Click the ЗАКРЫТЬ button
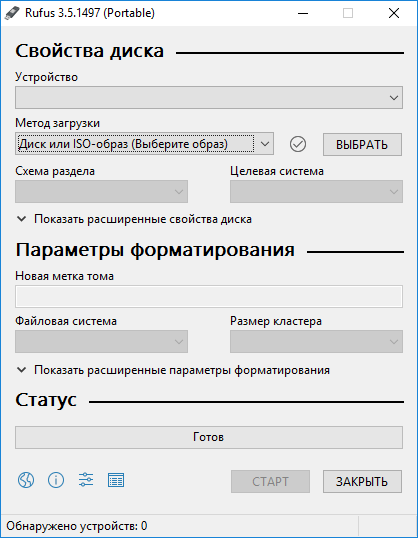 coord(362,481)
